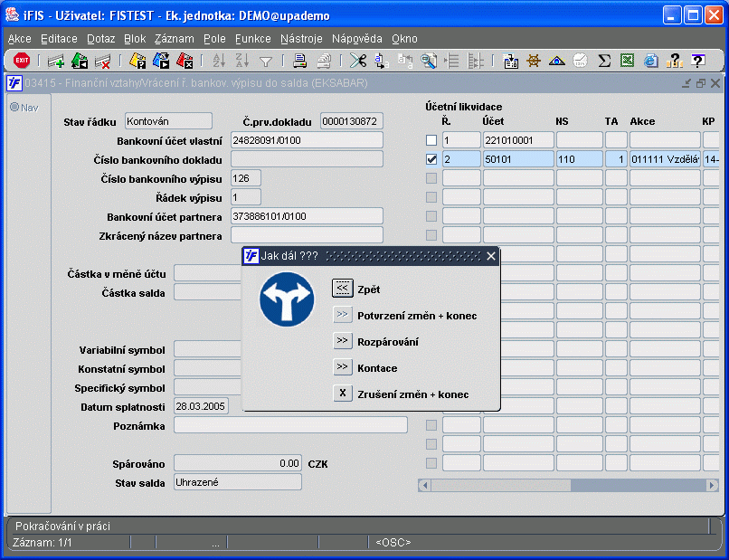The width and height of the screenshot is (729, 560).
Task: Click the Kontace button in dialog
Action: tap(342, 367)
